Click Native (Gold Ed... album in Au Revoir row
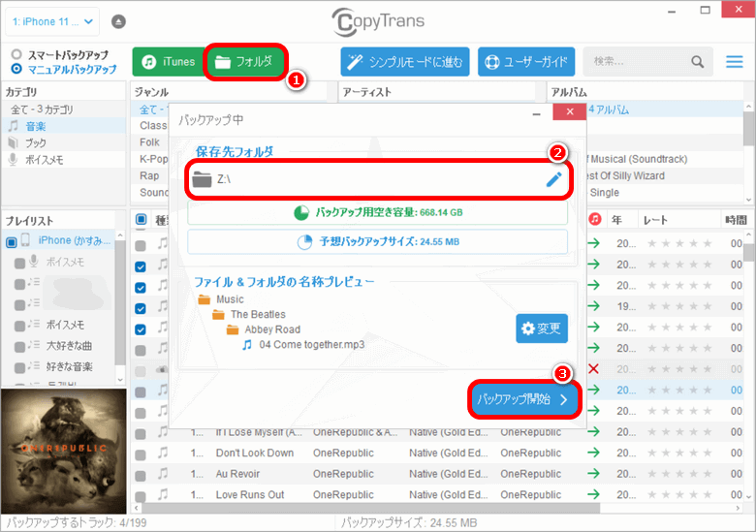756x532 pixels. pos(449,474)
